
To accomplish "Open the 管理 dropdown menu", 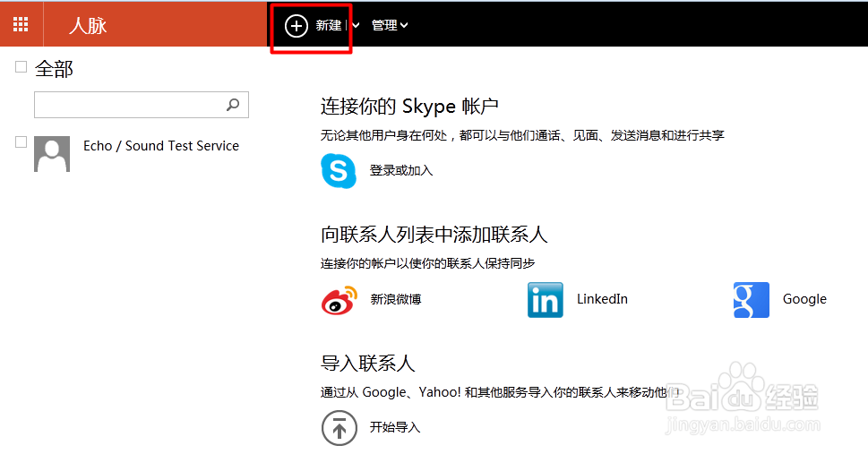I will click(x=390, y=25).
